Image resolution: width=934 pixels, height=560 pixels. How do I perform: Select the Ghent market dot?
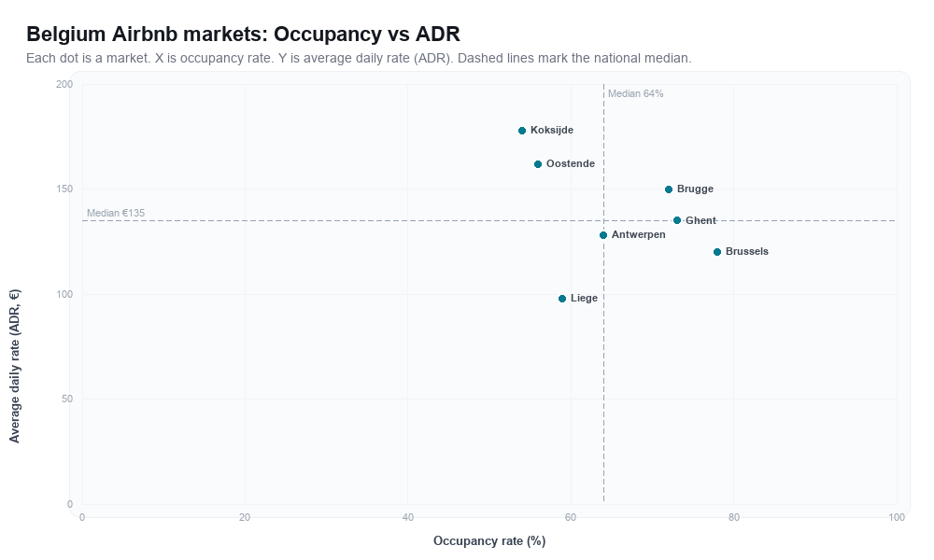tap(676, 220)
